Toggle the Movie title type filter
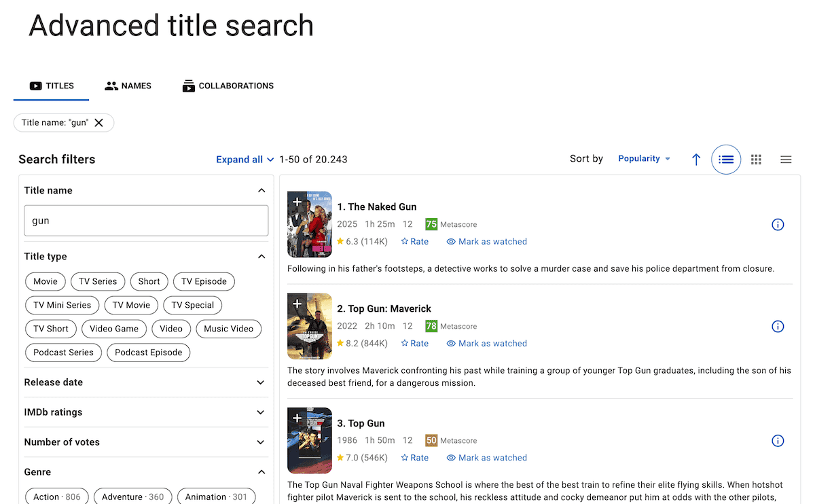 tap(46, 281)
